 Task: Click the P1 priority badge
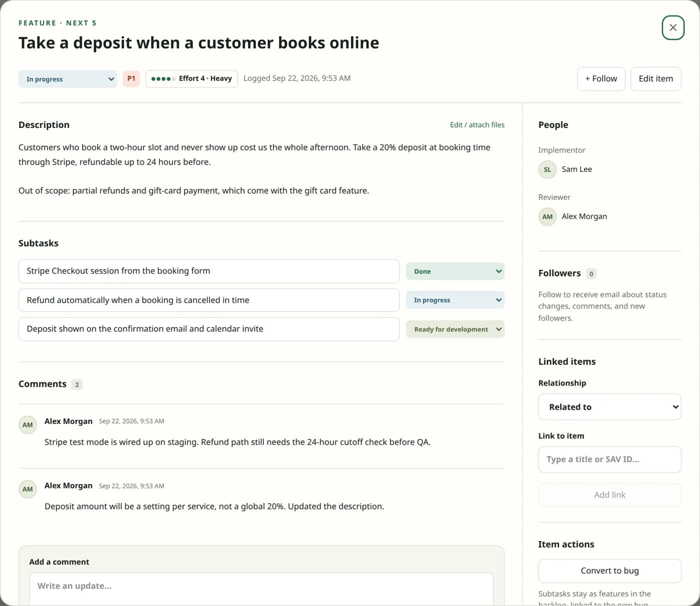point(131,78)
